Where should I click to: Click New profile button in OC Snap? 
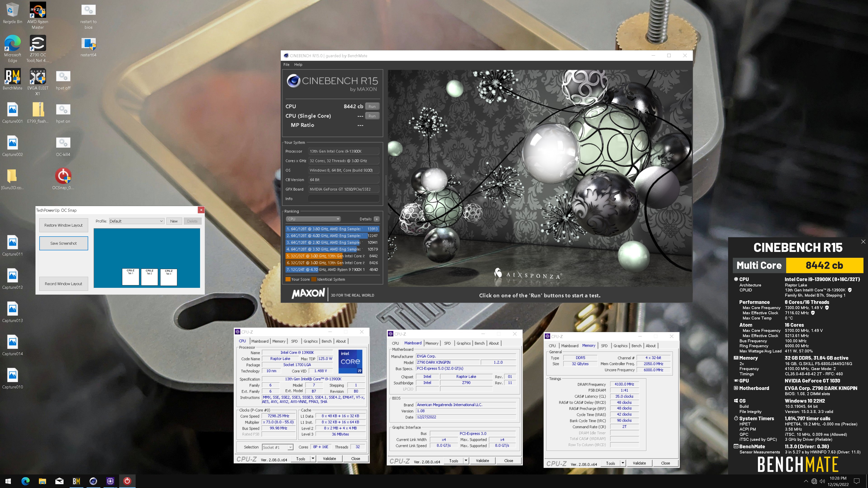(x=174, y=221)
